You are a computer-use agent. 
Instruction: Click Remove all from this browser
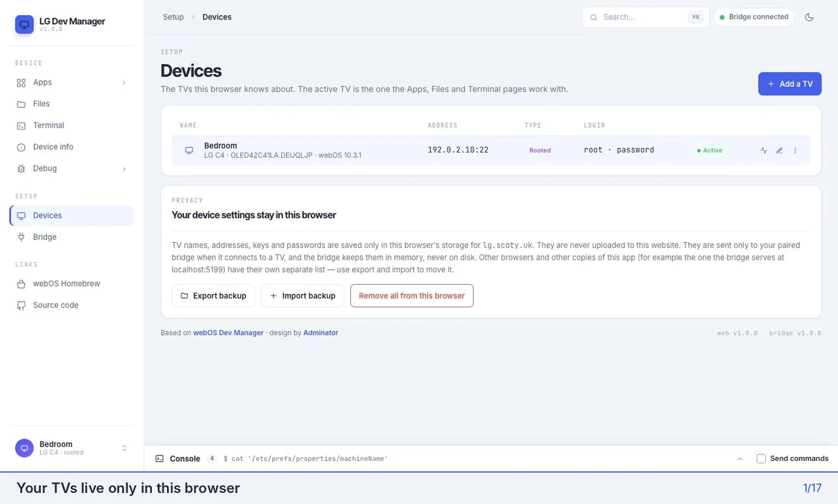point(412,296)
